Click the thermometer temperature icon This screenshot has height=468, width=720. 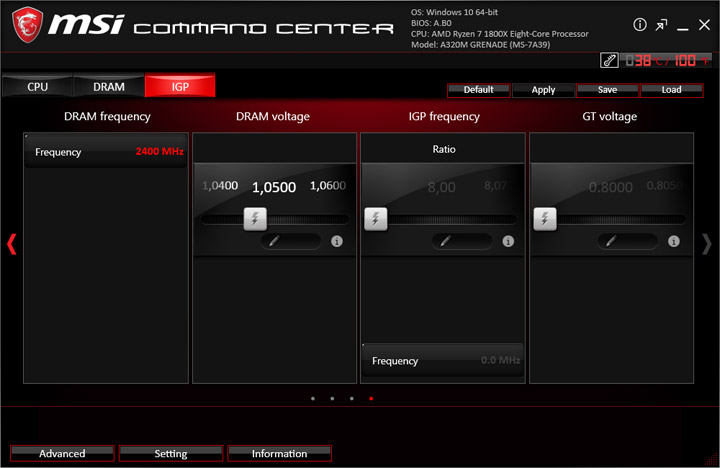click(x=609, y=60)
